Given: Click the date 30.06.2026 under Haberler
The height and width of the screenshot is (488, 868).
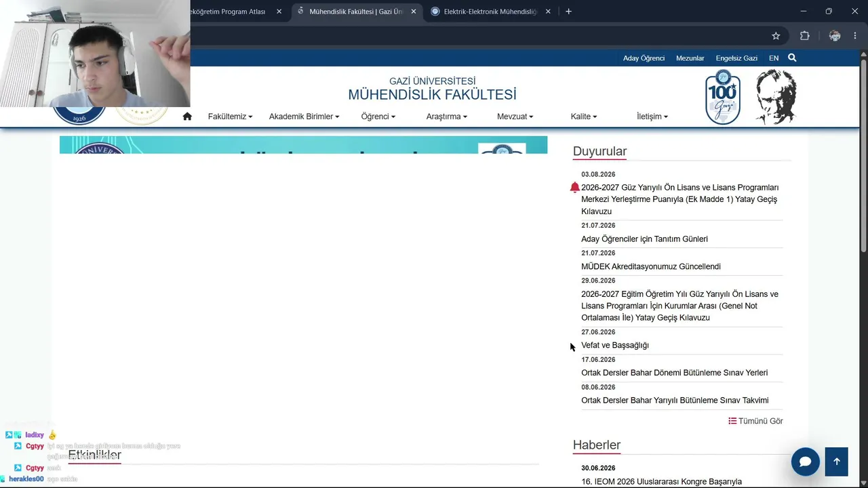Looking at the screenshot, I should [x=598, y=468].
